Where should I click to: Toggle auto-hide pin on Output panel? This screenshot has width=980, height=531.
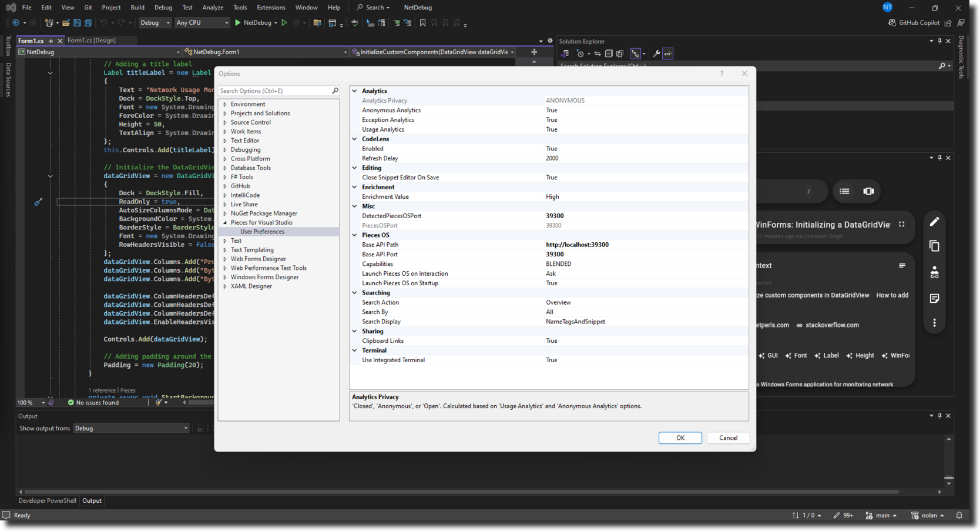click(939, 416)
